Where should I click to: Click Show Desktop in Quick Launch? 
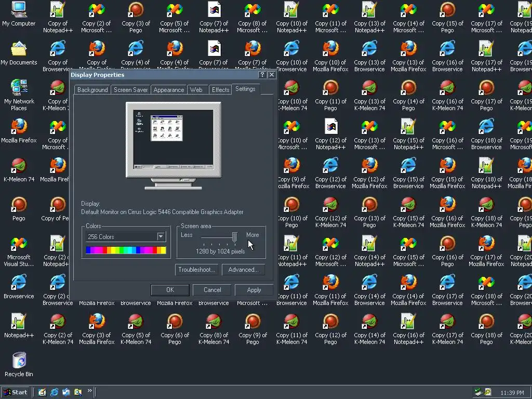click(42, 392)
